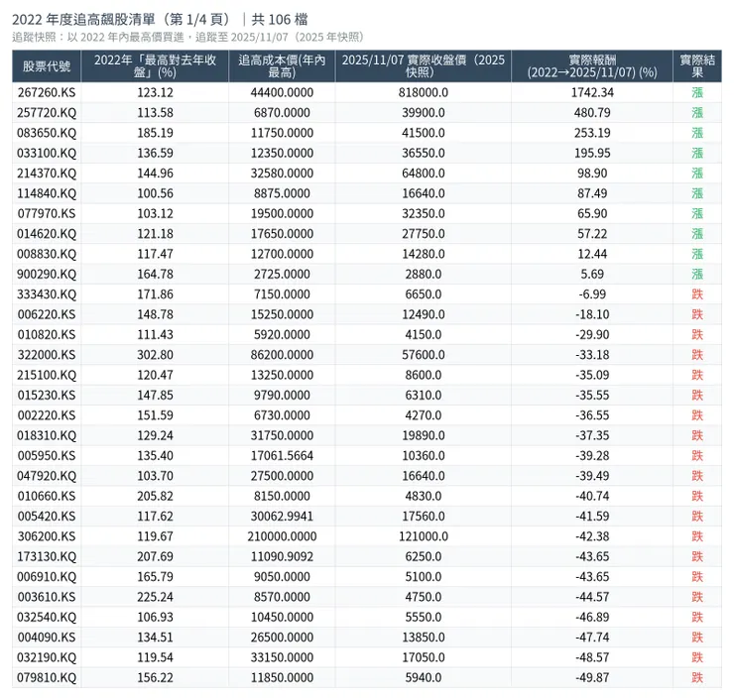Click the cost price 44400.0000
The image size is (734, 700).
coord(282,92)
